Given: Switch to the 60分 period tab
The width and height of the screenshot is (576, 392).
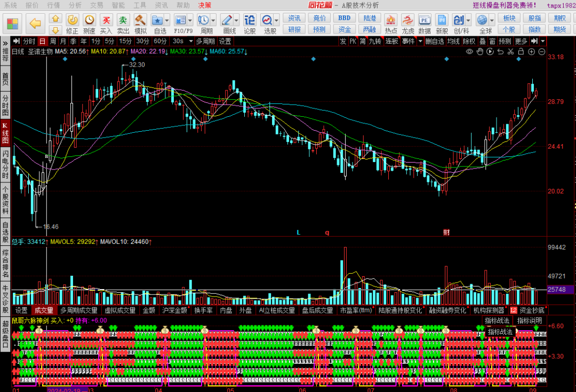Looking at the screenshot, I should point(160,41).
